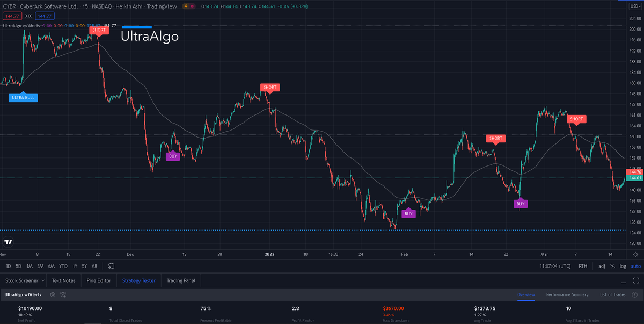Click the 2.8 Profit Factor value
This screenshot has height=324, width=644.
click(x=295, y=308)
